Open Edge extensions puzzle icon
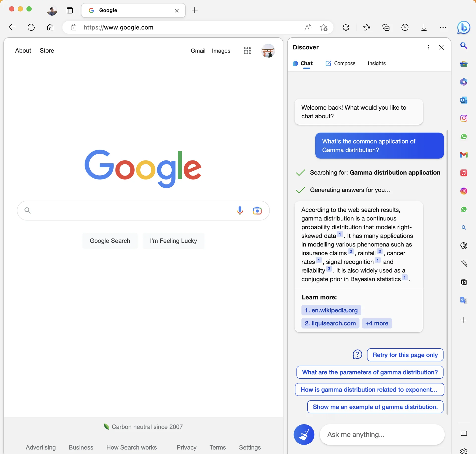476x454 pixels. coord(346,27)
